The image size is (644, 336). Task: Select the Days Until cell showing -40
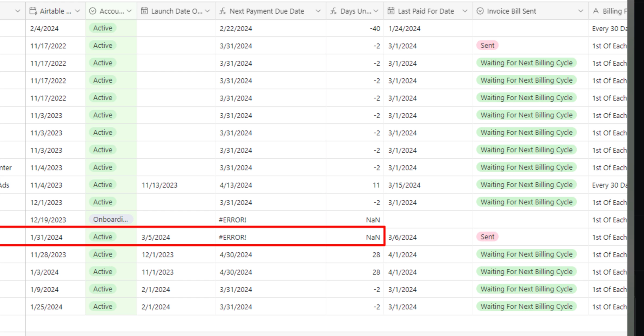click(375, 29)
